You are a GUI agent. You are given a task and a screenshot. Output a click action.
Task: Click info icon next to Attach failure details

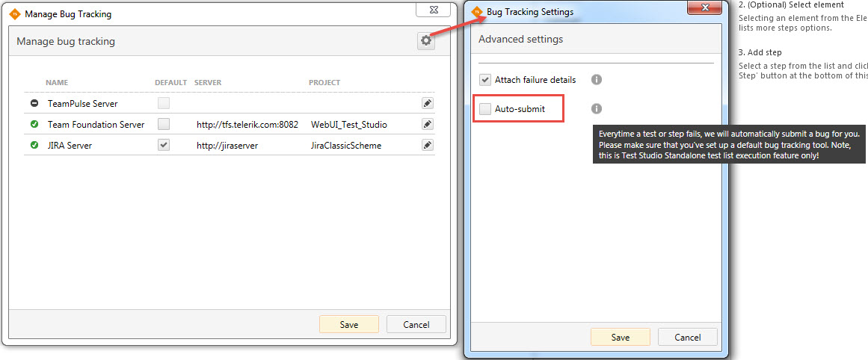tap(596, 80)
